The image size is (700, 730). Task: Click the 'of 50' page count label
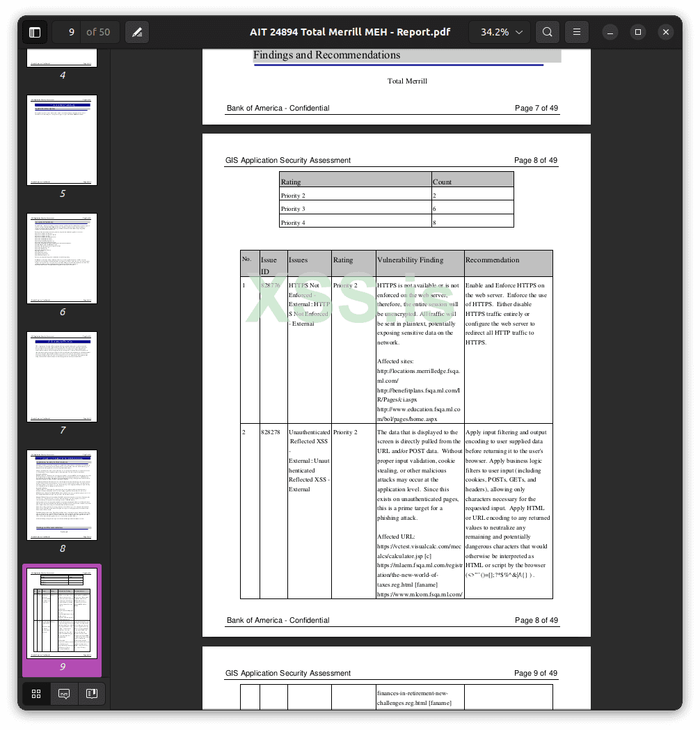[98, 32]
